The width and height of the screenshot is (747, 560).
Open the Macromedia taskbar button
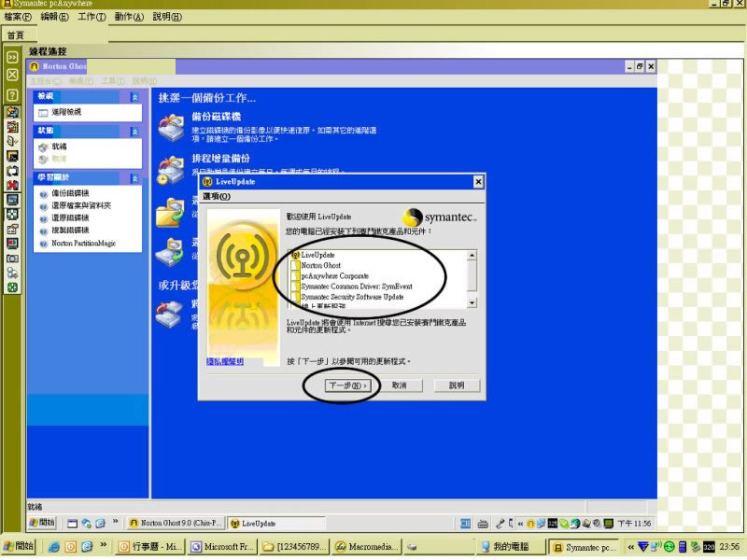[x=367, y=547]
